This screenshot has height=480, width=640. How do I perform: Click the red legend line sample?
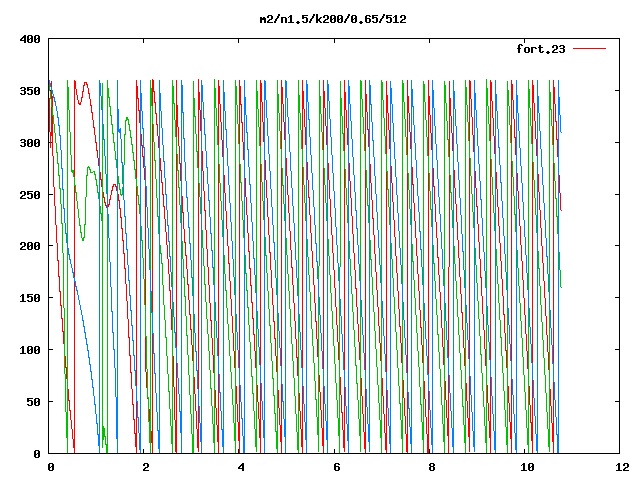(589, 49)
